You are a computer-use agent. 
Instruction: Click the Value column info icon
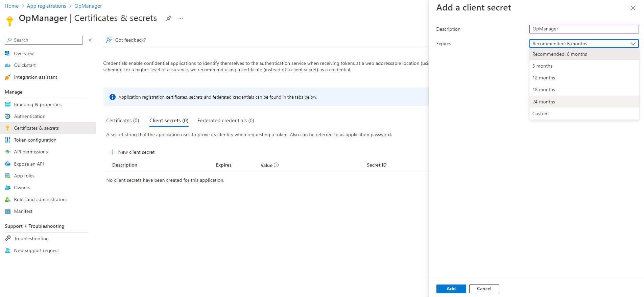click(276, 165)
